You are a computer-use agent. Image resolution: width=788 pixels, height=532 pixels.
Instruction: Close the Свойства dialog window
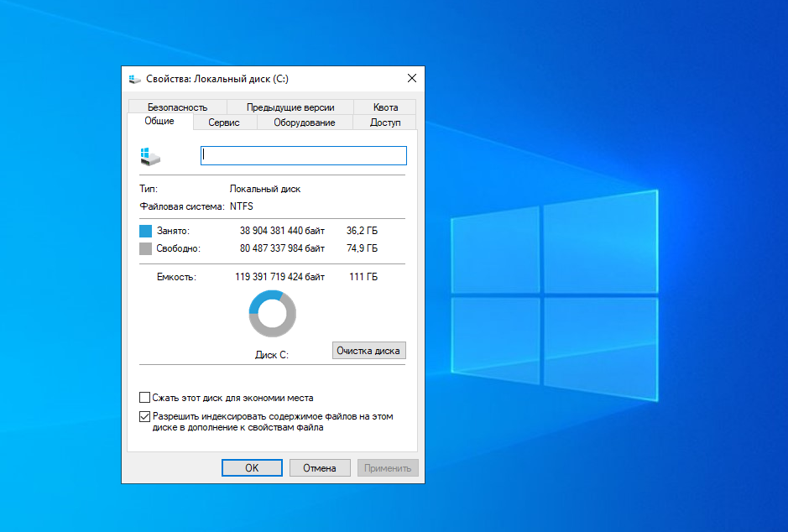click(x=412, y=78)
